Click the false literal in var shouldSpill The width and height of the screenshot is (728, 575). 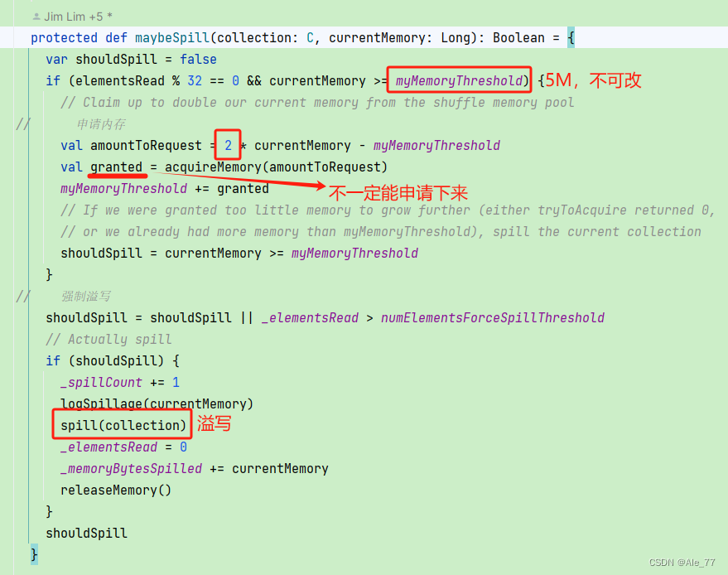198,60
